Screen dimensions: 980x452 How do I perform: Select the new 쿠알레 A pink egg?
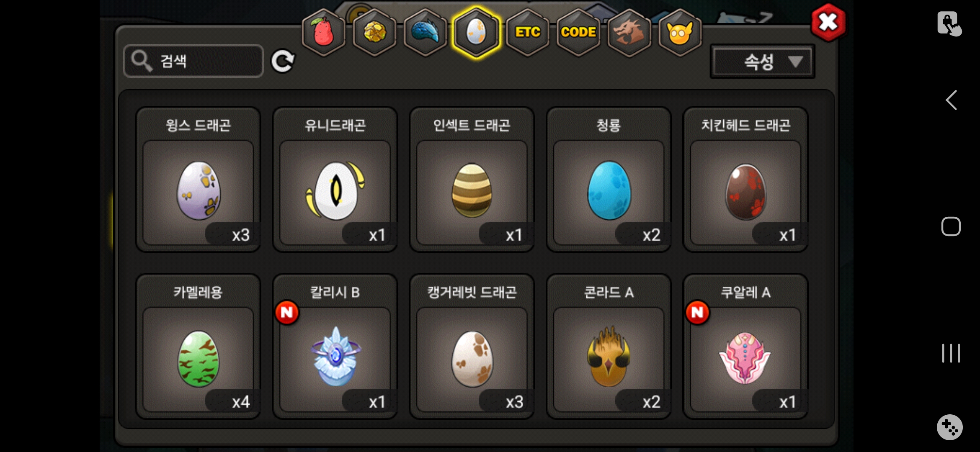click(x=745, y=347)
